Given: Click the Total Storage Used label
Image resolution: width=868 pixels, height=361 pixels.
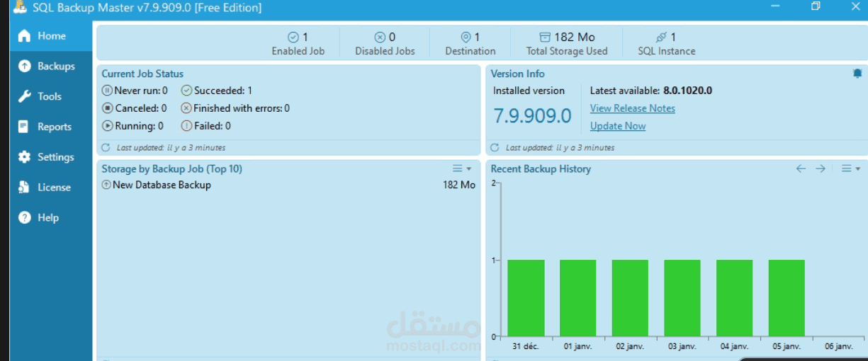Looking at the screenshot, I should 567,51.
